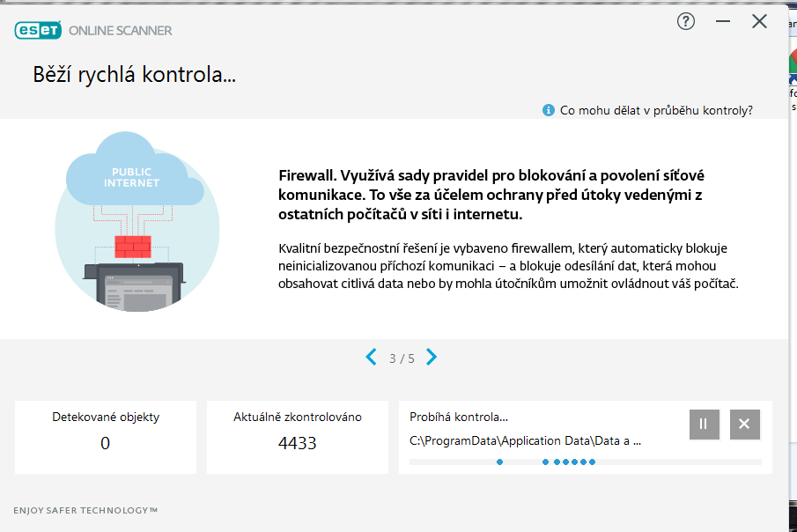Image resolution: width=797 pixels, height=532 pixels.
Task: Go to the previous tip slide
Action: pos(372,357)
